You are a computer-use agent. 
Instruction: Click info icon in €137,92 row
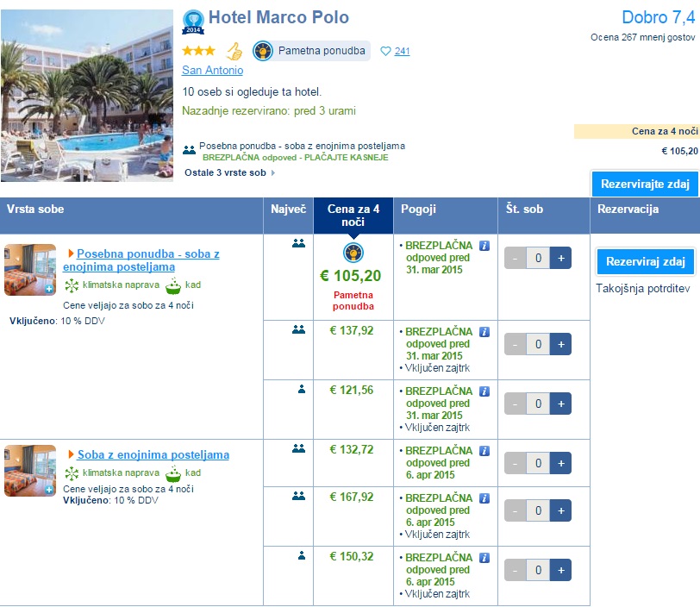point(484,332)
